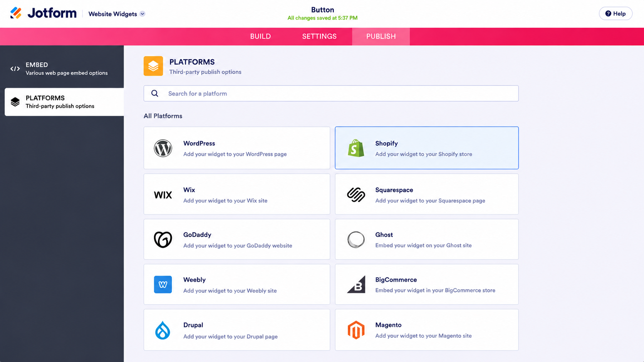Screen dimensions: 644x362
Task: Click 'Third-party publish options' header subtitle
Action: pos(205,72)
